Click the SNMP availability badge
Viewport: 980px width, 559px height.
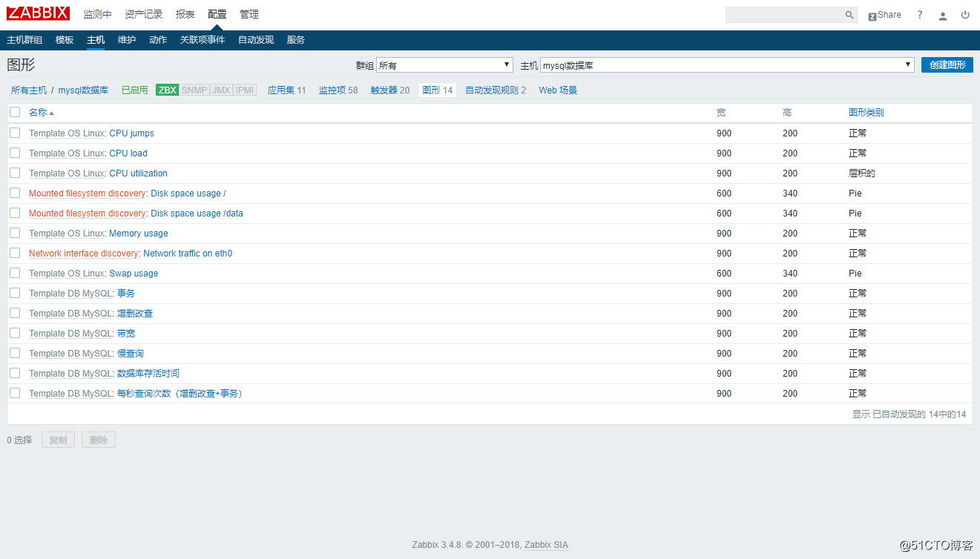point(194,90)
